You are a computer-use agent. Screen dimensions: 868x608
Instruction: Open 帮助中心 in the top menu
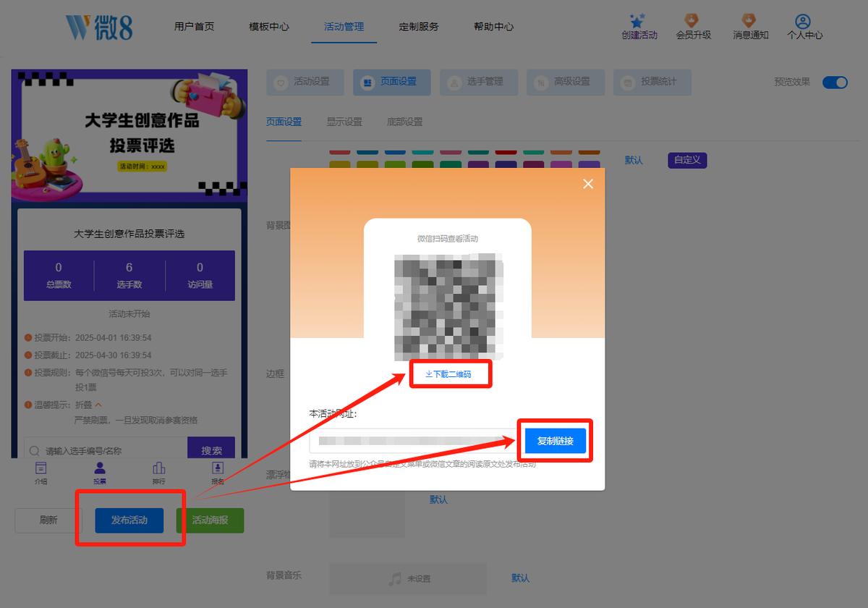pos(494,26)
